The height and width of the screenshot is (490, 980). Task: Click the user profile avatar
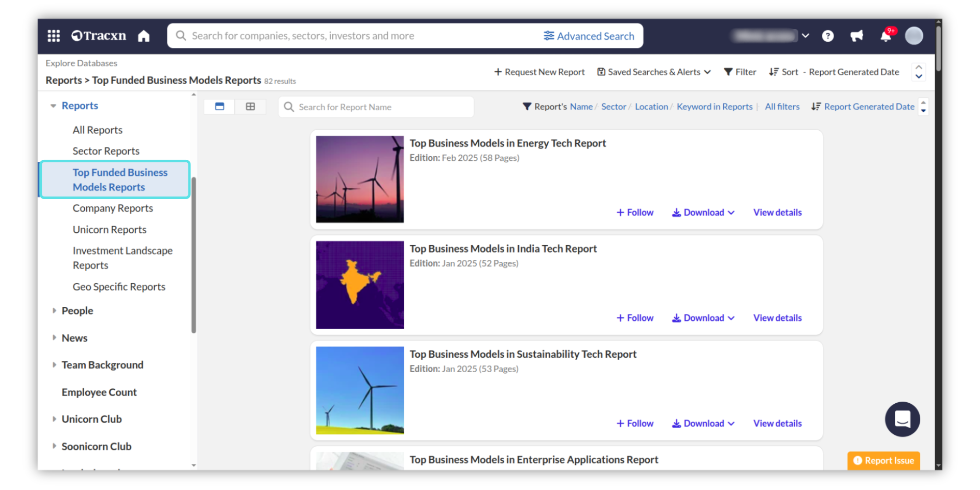click(x=914, y=36)
